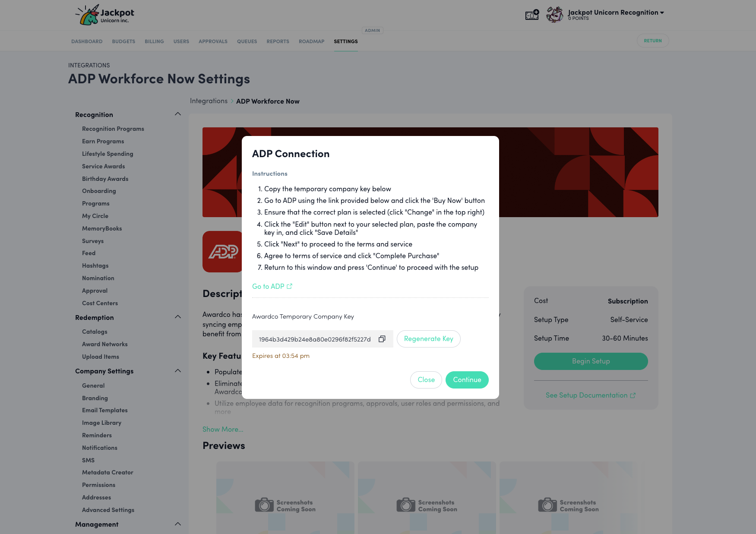
Task: Click external link icon next to See Setup Documentation
Action: (633, 395)
